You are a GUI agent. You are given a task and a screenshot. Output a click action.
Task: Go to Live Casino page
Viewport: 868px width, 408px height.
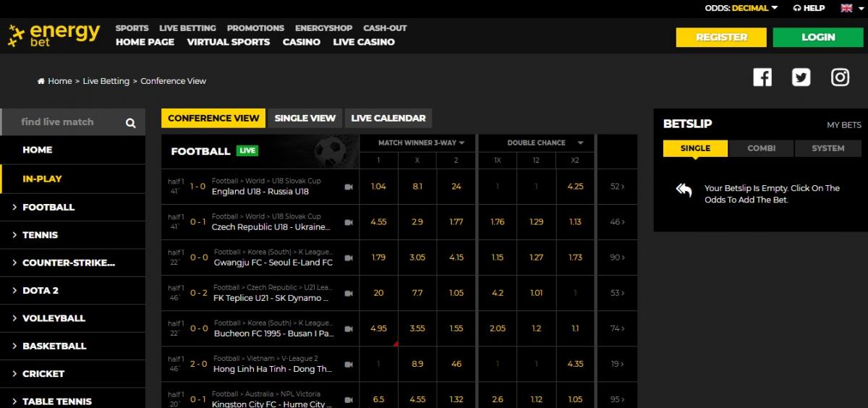point(364,42)
